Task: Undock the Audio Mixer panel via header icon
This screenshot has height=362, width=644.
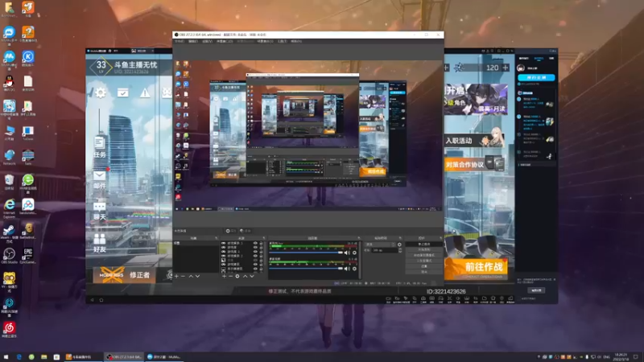Action: [358, 238]
